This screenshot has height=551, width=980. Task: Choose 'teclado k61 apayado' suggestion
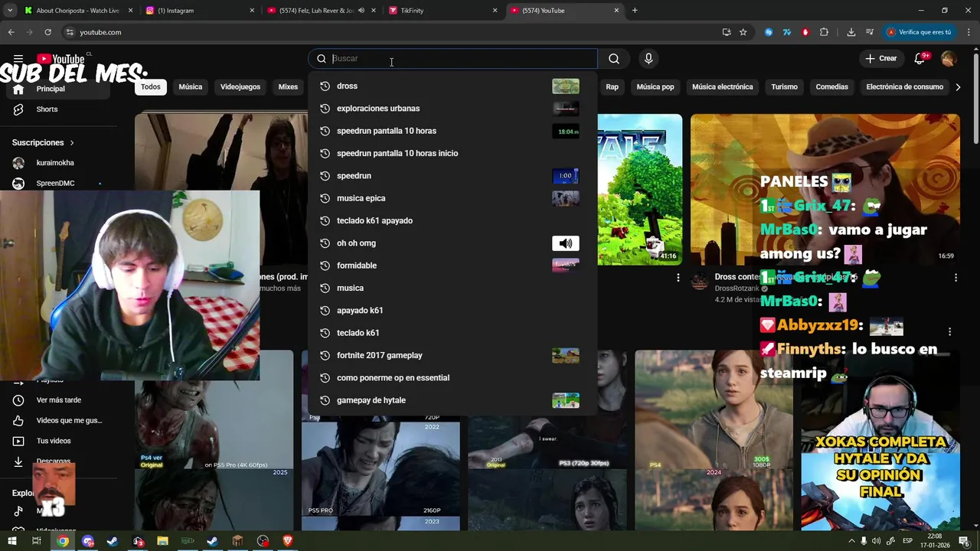click(452, 220)
